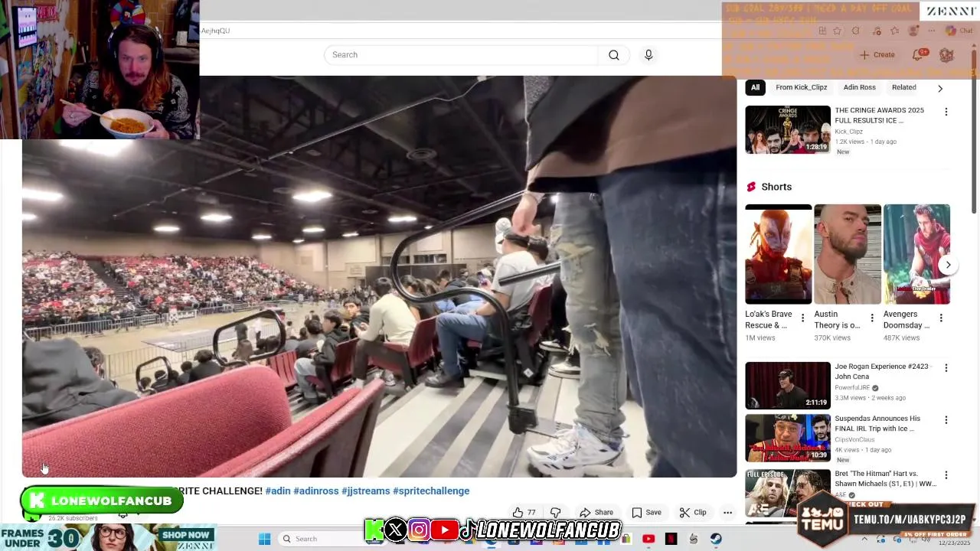Click the Clip button

(693, 513)
